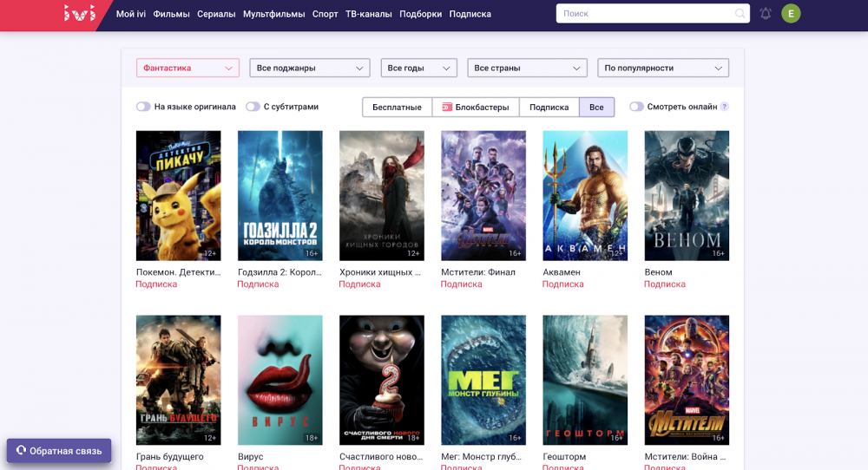Go to Фильмы section

pos(171,14)
